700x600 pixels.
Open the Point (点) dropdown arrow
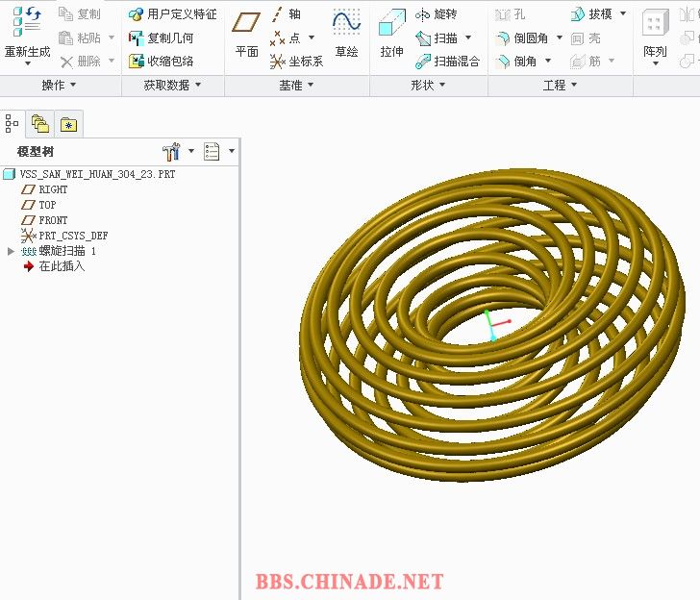point(312,37)
